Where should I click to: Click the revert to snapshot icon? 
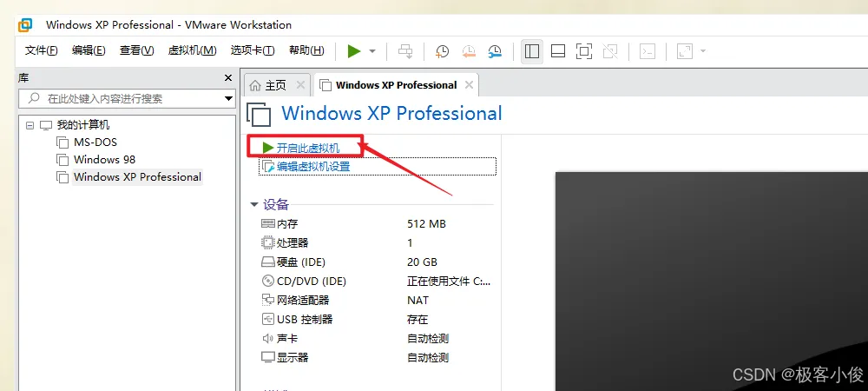[x=469, y=51]
